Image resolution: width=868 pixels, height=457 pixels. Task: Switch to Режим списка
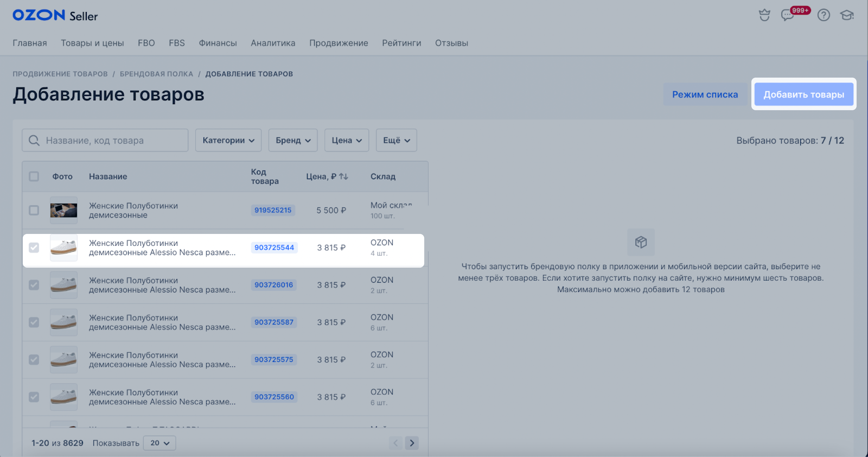705,94
